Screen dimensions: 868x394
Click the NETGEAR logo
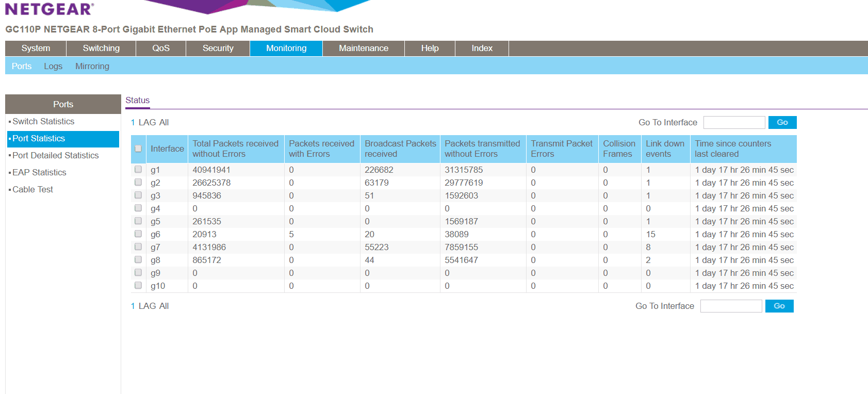tap(50, 9)
